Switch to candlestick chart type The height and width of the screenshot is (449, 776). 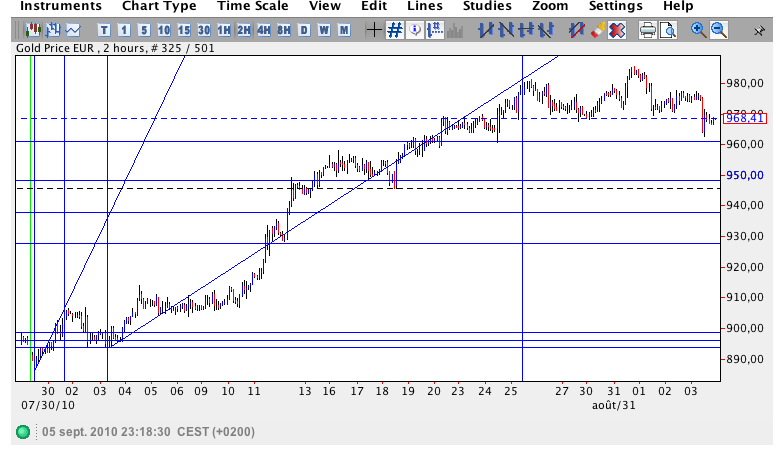point(32,30)
